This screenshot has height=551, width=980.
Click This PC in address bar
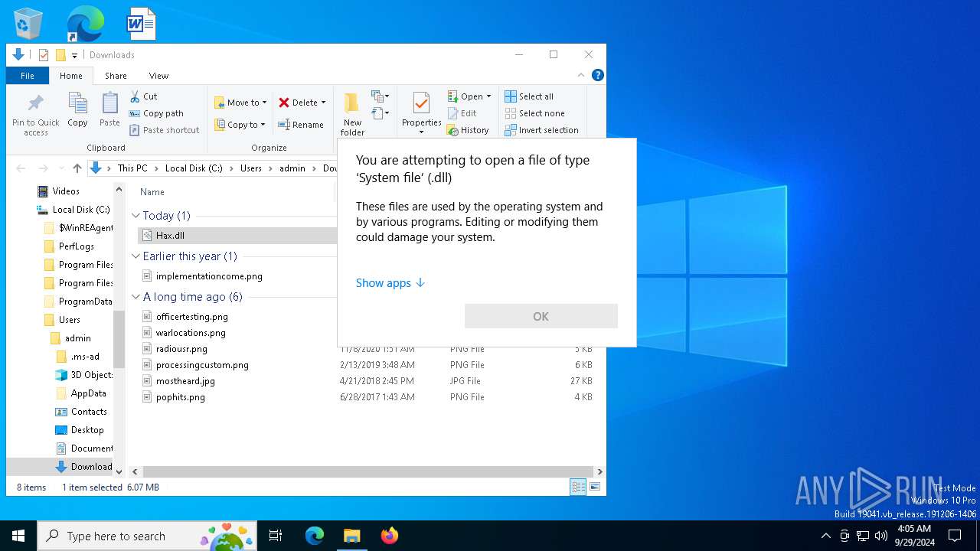pyautogui.click(x=132, y=168)
